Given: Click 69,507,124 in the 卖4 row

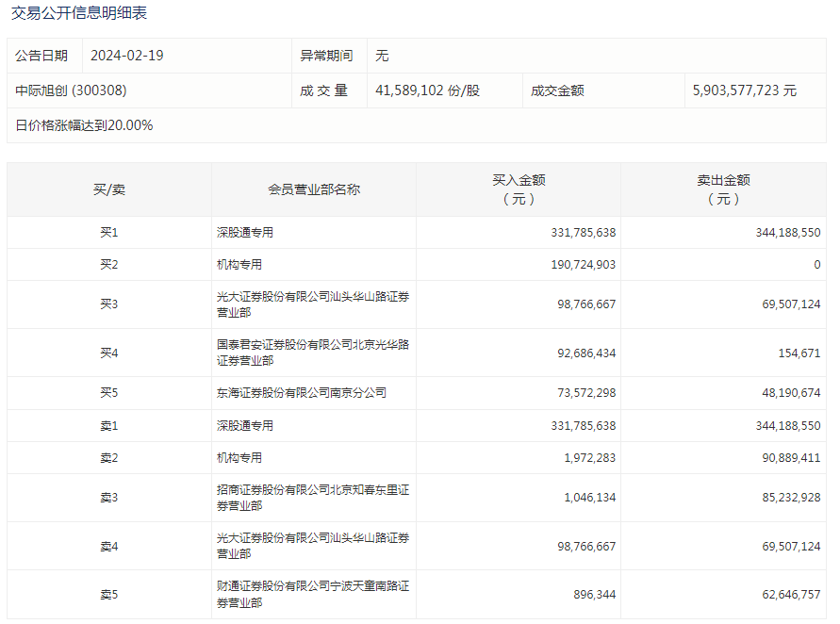Looking at the screenshot, I should click(x=791, y=547).
